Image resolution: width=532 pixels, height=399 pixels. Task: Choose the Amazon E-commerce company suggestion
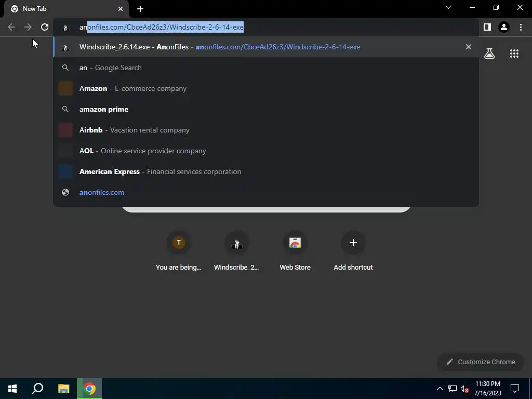point(266,88)
